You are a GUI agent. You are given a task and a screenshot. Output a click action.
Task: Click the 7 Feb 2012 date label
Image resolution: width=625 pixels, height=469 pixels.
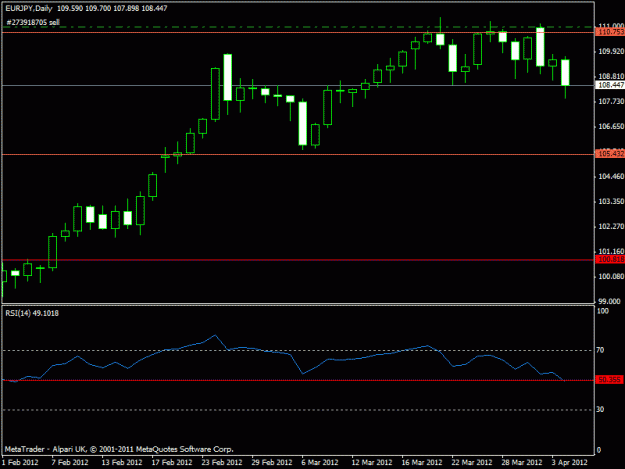tap(70, 462)
